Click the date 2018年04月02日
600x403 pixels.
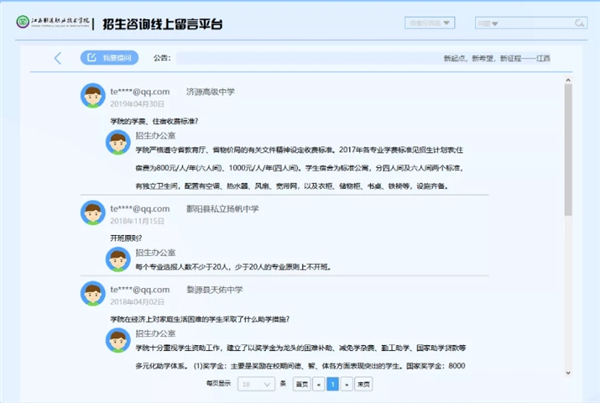pos(137,302)
